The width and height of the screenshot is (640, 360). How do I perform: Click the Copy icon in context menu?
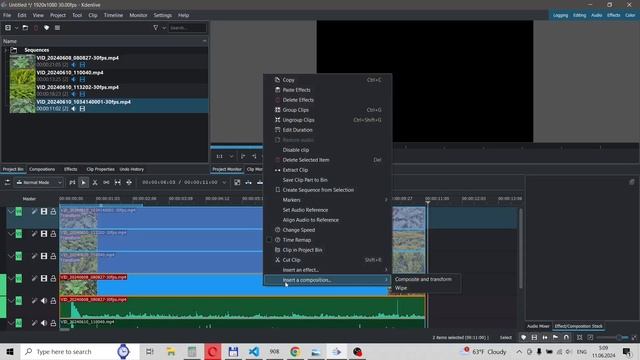click(278, 80)
